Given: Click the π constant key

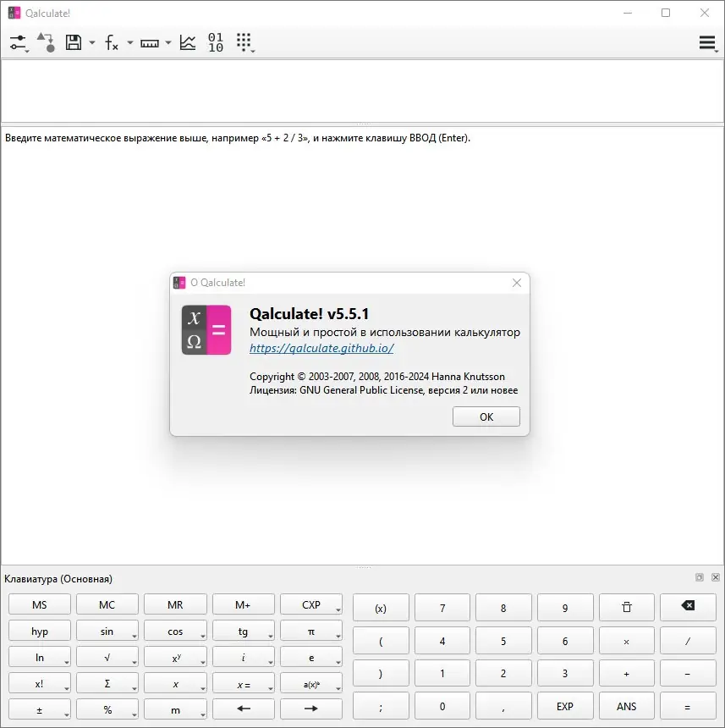Looking at the screenshot, I should (x=310, y=631).
